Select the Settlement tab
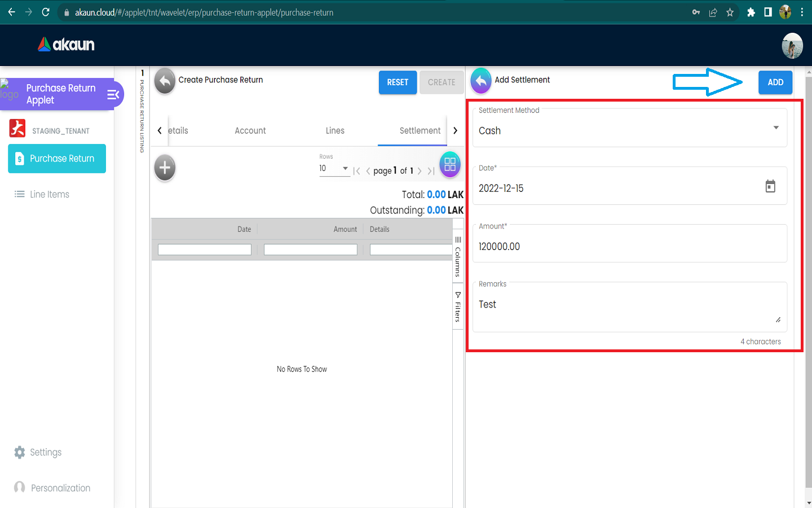812x508 pixels. coord(420,130)
